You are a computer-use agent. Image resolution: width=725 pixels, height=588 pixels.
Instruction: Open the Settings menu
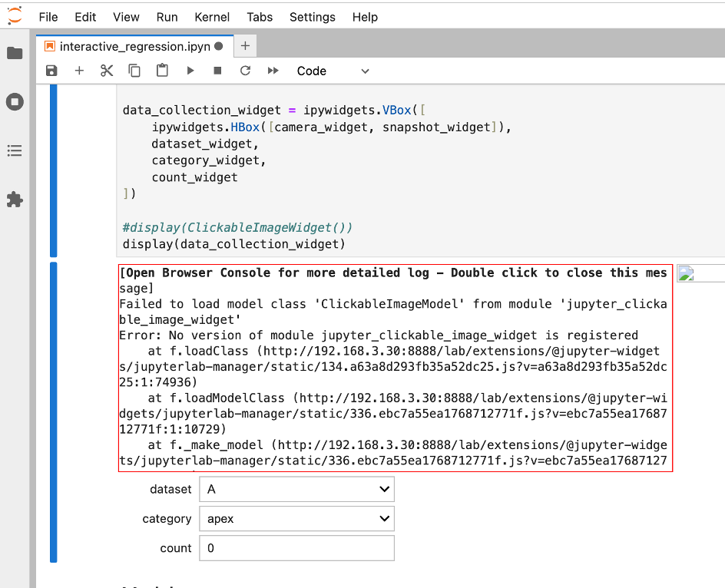313,17
